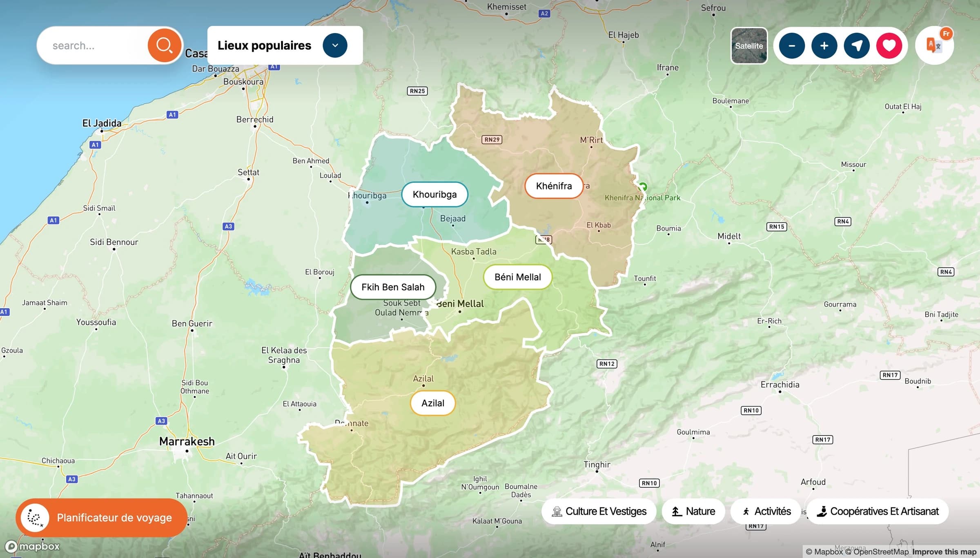Filter by Activités category

(766, 511)
